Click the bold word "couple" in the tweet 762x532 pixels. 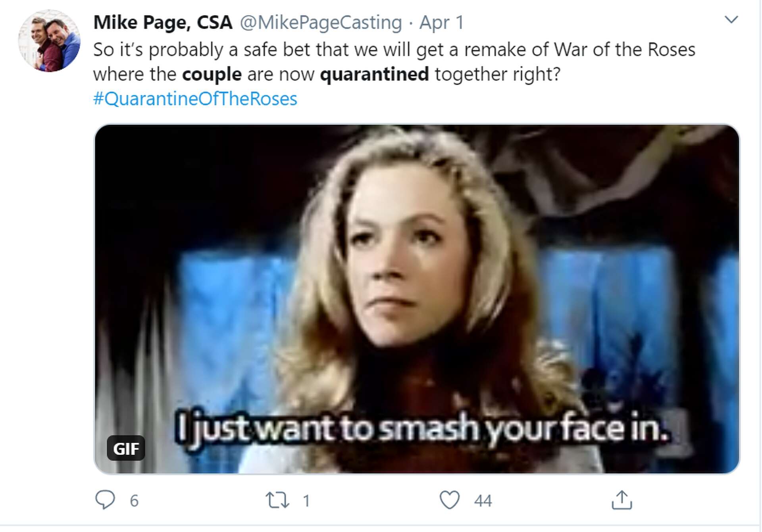pyautogui.click(x=212, y=74)
